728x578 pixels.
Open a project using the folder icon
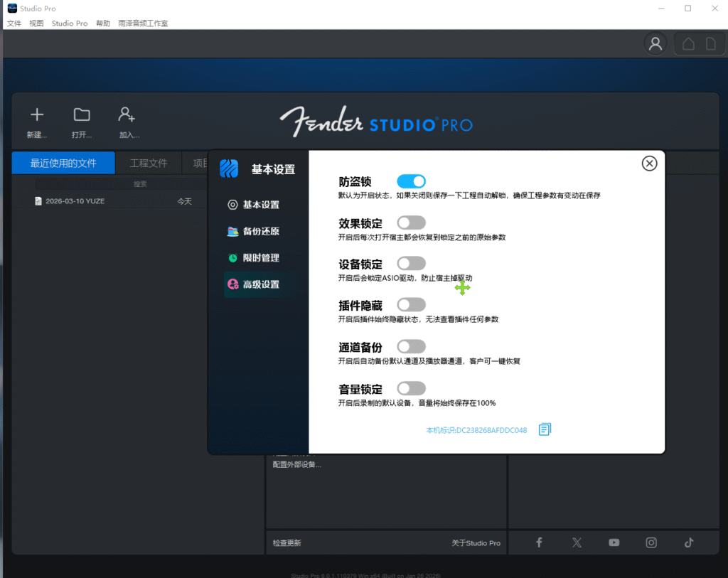81,114
